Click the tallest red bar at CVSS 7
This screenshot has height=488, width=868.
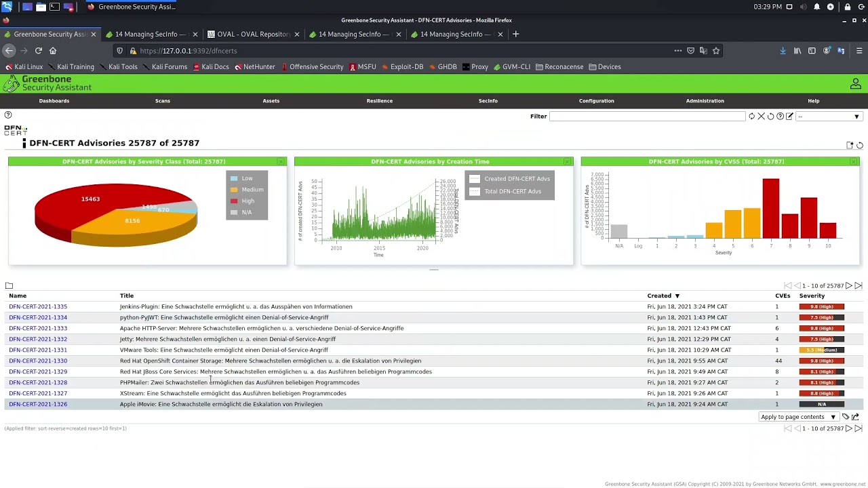click(770, 209)
